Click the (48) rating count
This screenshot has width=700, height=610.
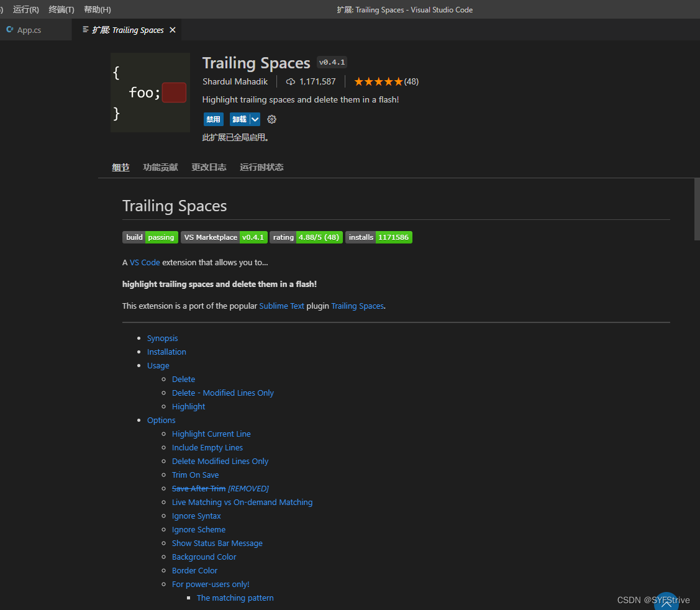tap(411, 82)
